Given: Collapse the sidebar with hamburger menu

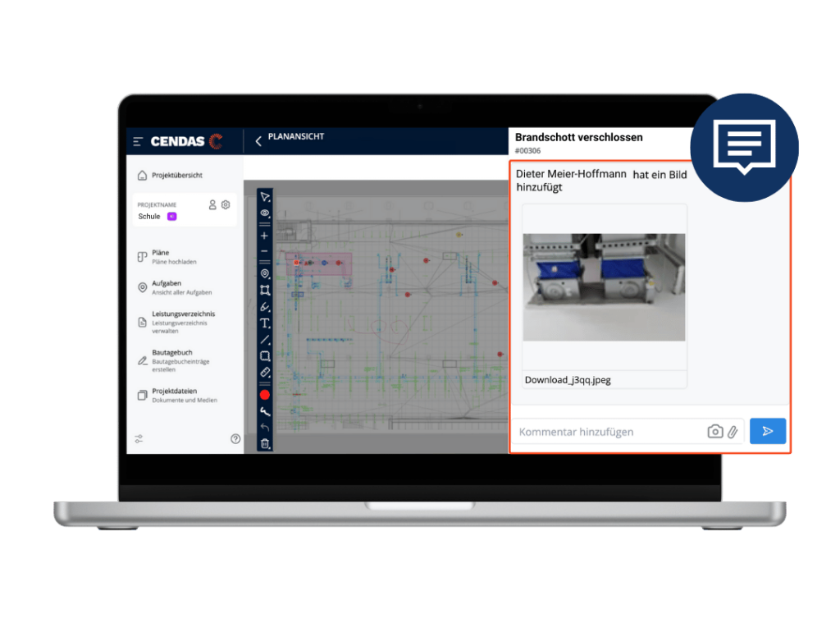Looking at the screenshot, I should click(x=138, y=142).
